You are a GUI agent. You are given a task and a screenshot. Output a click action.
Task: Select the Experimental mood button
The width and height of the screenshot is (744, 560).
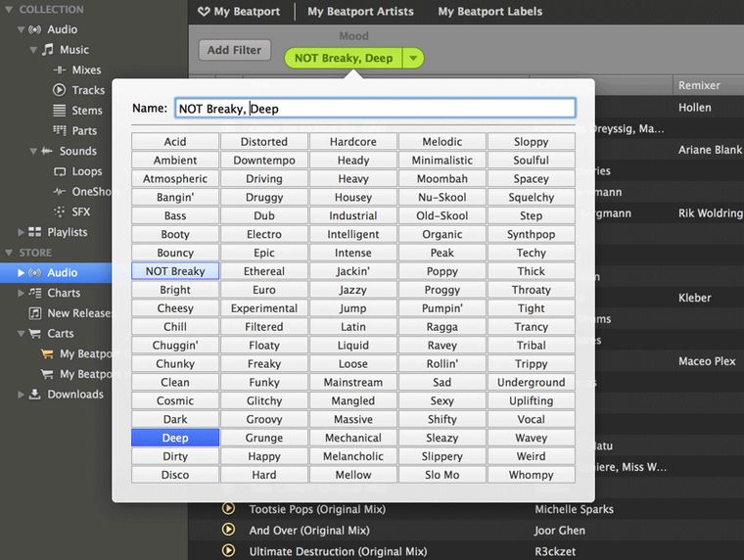[264, 308]
